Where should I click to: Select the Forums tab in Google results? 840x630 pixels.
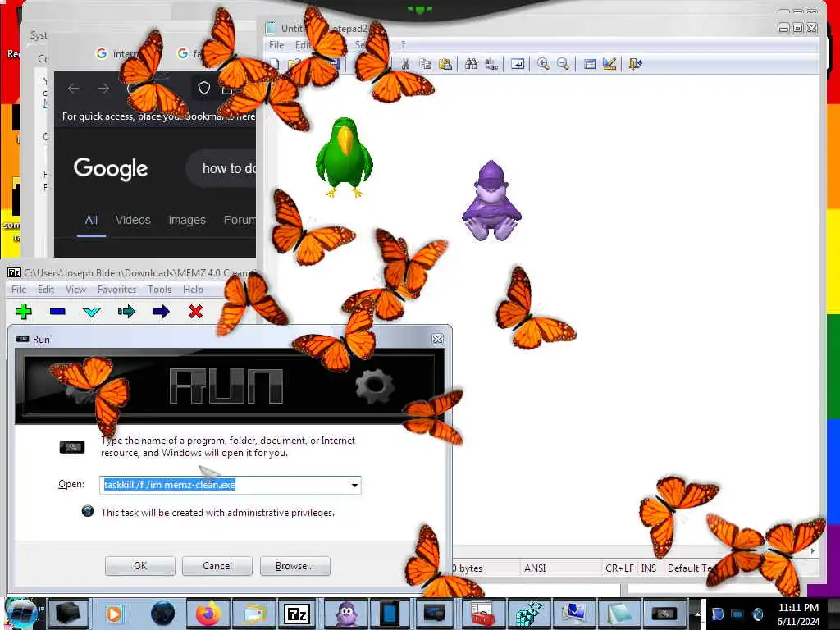tap(240, 220)
